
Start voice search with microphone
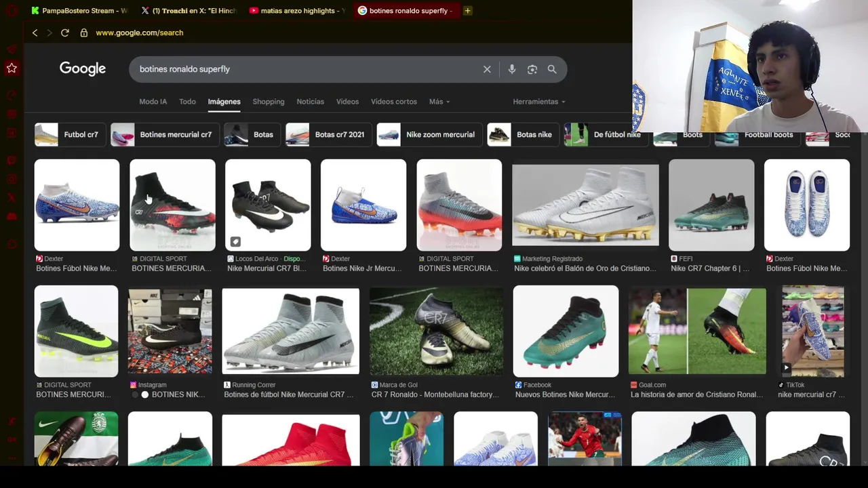[512, 69]
